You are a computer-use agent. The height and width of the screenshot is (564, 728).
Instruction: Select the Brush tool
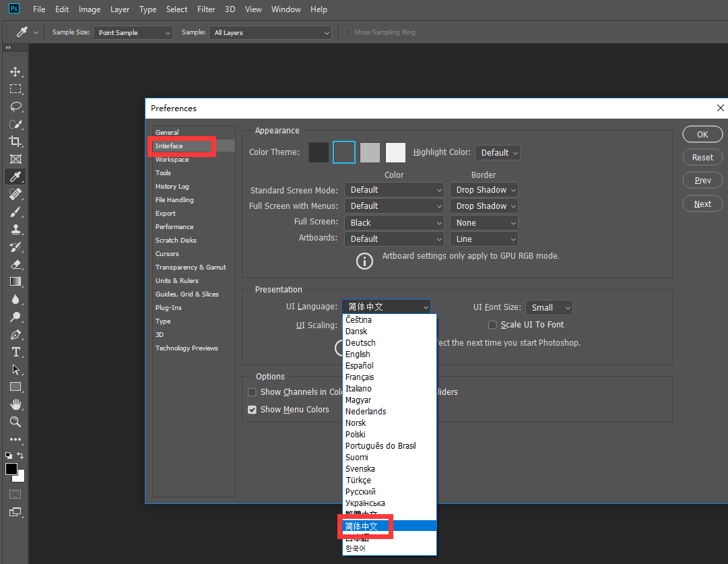[15, 212]
